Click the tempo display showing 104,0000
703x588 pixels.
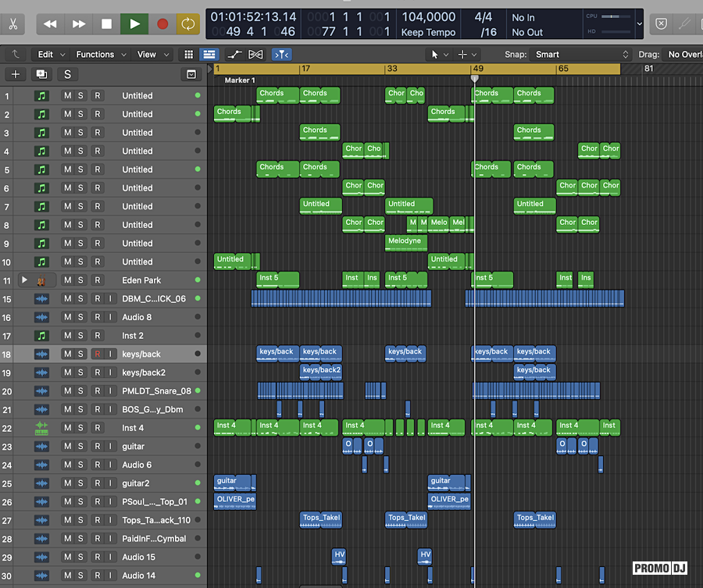coord(428,17)
